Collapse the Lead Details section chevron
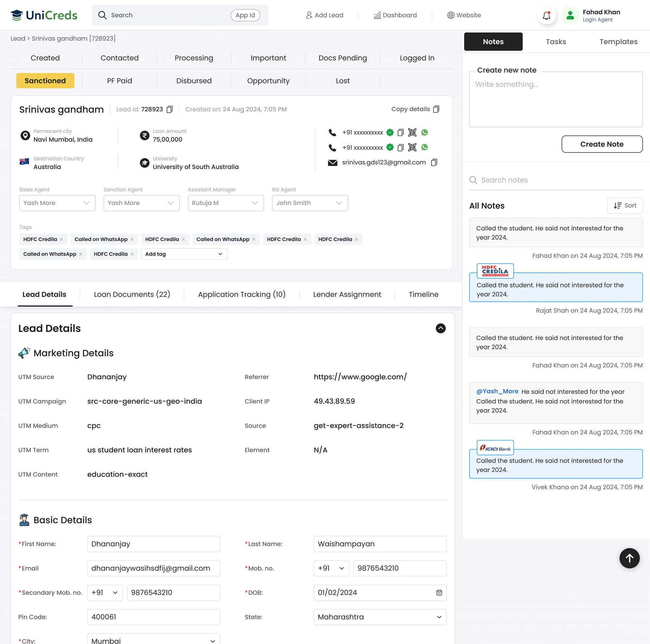 (x=440, y=328)
